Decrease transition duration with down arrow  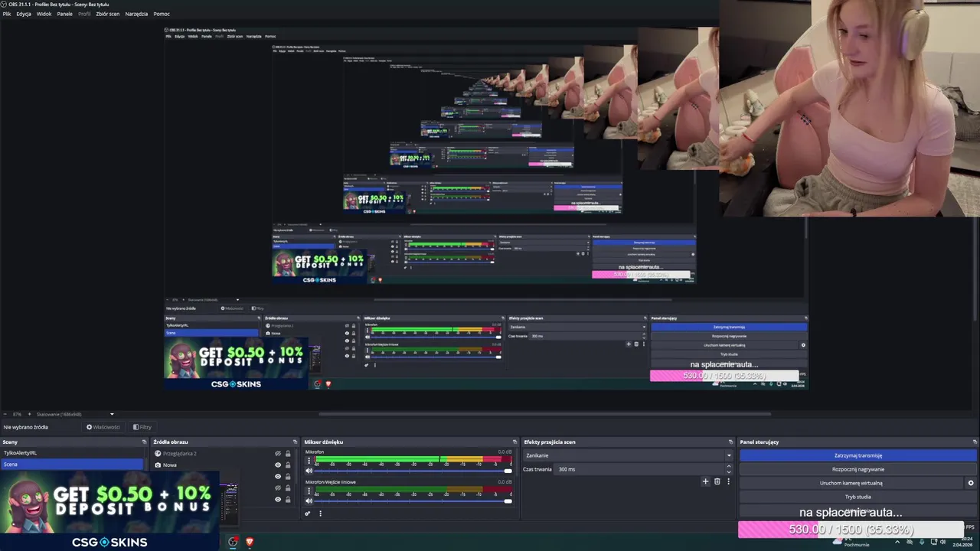click(729, 471)
